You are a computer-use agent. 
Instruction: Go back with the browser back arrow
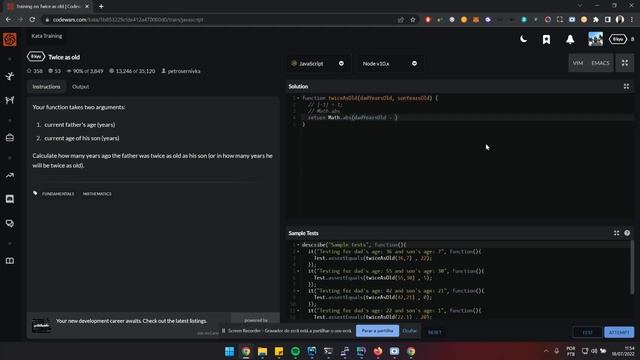(x=8, y=20)
